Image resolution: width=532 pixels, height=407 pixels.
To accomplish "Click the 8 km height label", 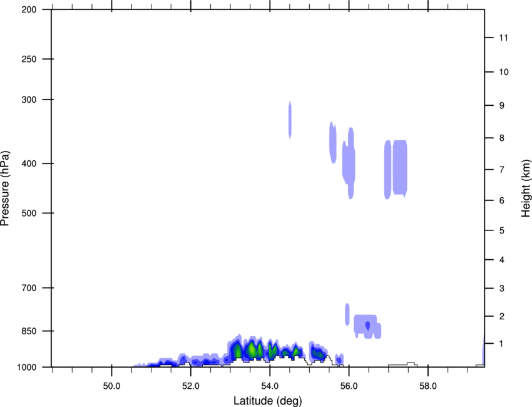I will [502, 138].
